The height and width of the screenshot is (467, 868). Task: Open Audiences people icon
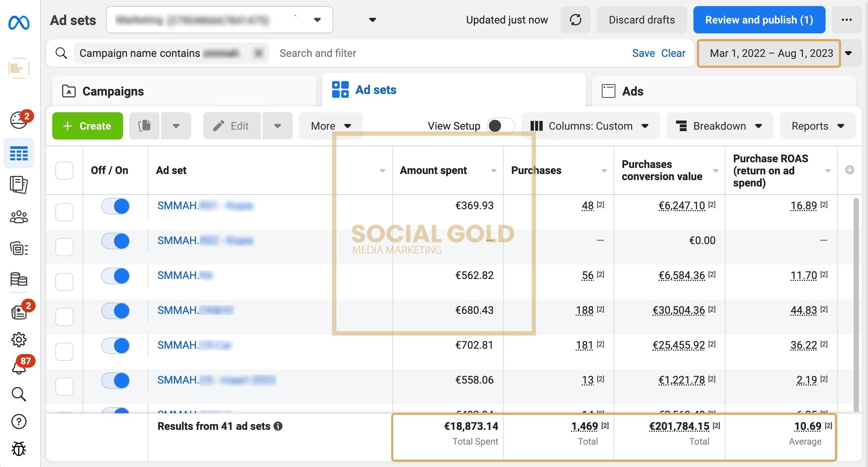click(x=19, y=217)
